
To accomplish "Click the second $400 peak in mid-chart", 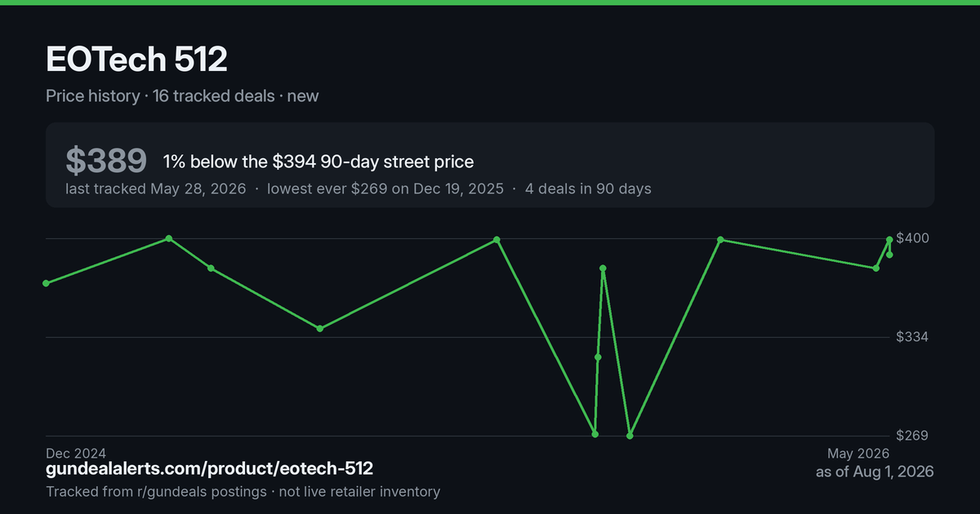I will click(497, 240).
